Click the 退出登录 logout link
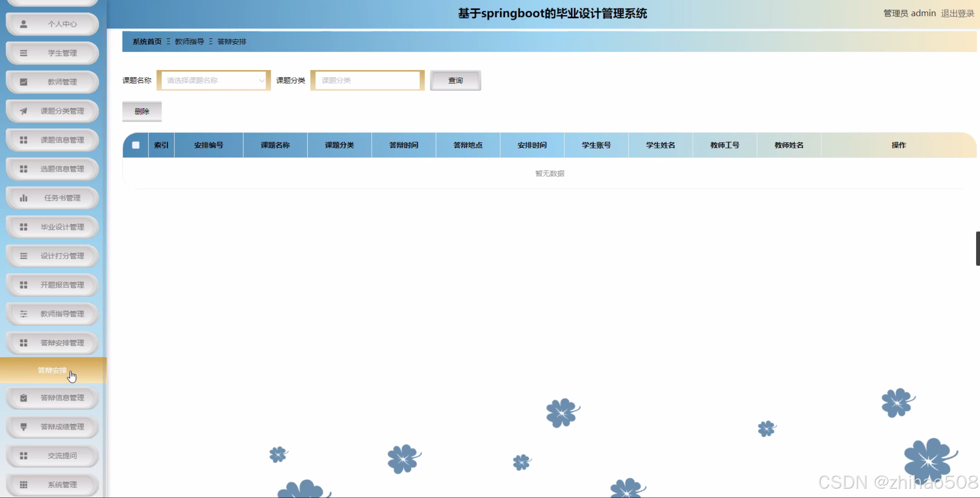The height and width of the screenshot is (498, 980). (957, 14)
